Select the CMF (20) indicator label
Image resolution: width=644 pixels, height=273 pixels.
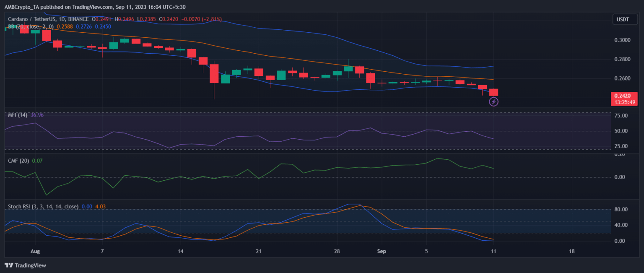point(18,161)
